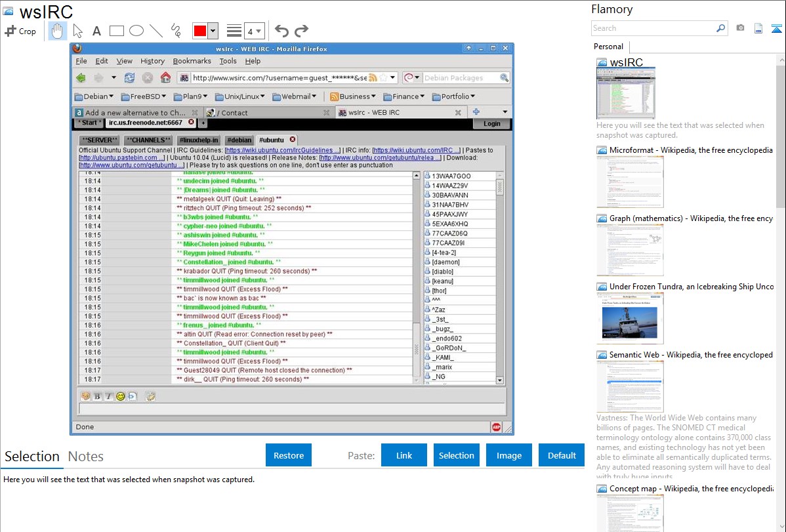The height and width of the screenshot is (532, 786).
Task: Click the line thickness icon
Action: pos(234,31)
